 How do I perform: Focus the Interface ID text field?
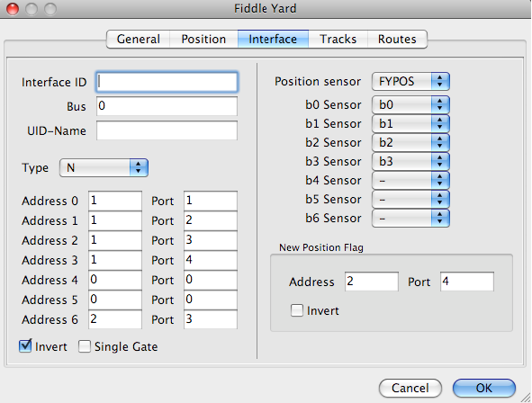[167, 82]
